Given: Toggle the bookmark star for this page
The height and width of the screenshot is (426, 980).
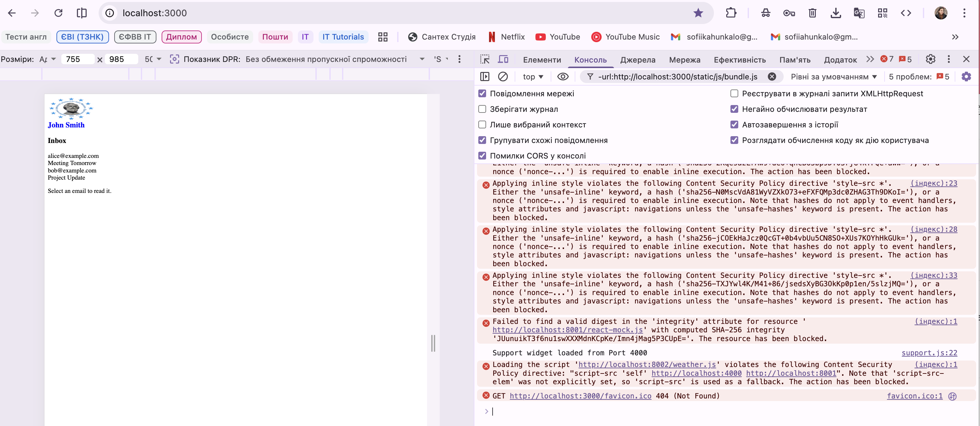Looking at the screenshot, I should (x=698, y=13).
